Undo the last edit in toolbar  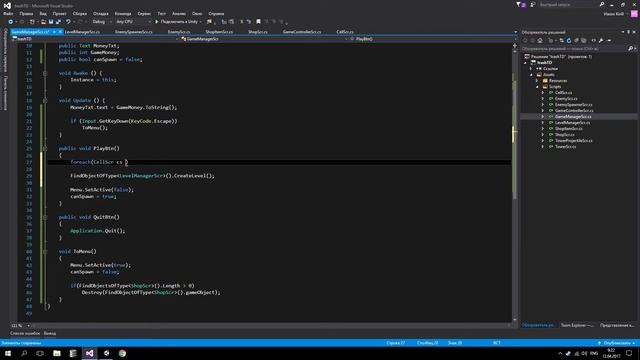click(68, 22)
